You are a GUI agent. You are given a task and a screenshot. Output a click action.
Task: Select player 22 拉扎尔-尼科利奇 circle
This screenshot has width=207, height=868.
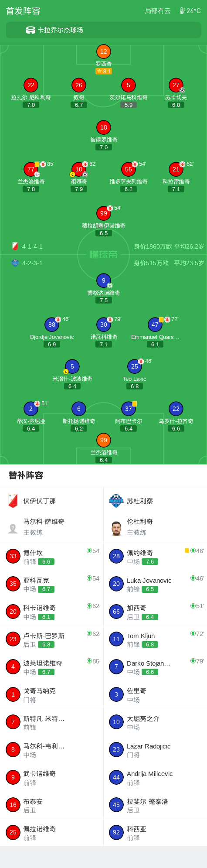coord(31,85)
